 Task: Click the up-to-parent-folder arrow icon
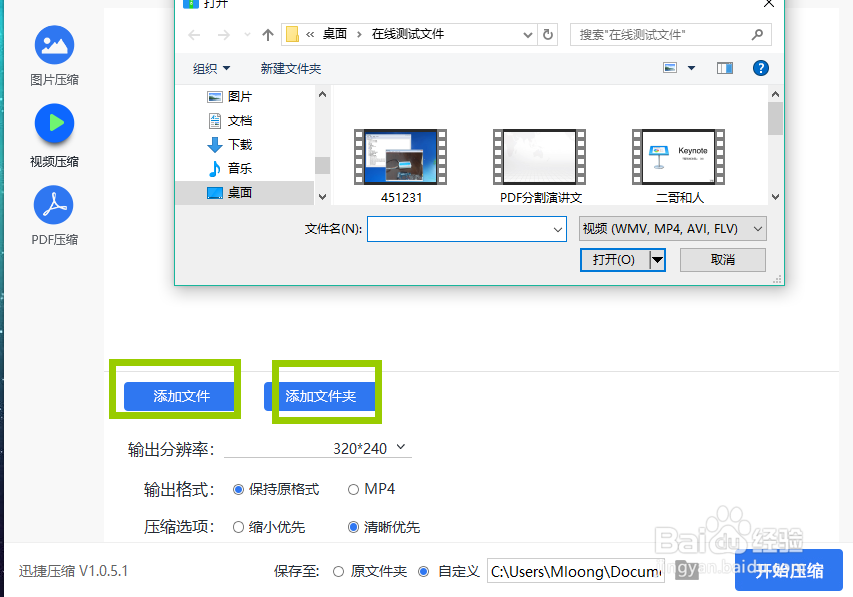(266, 33)
